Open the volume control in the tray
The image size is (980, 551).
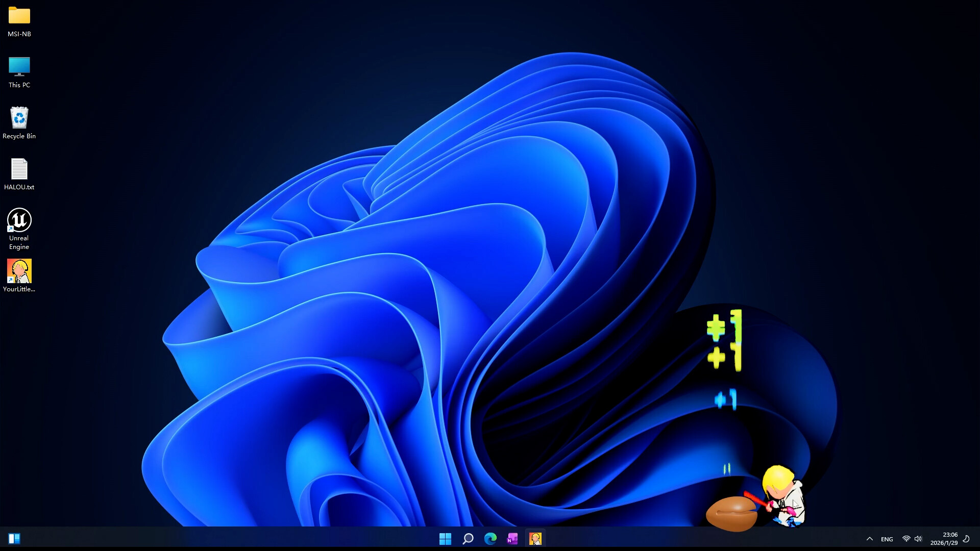[x=919, y=538]
